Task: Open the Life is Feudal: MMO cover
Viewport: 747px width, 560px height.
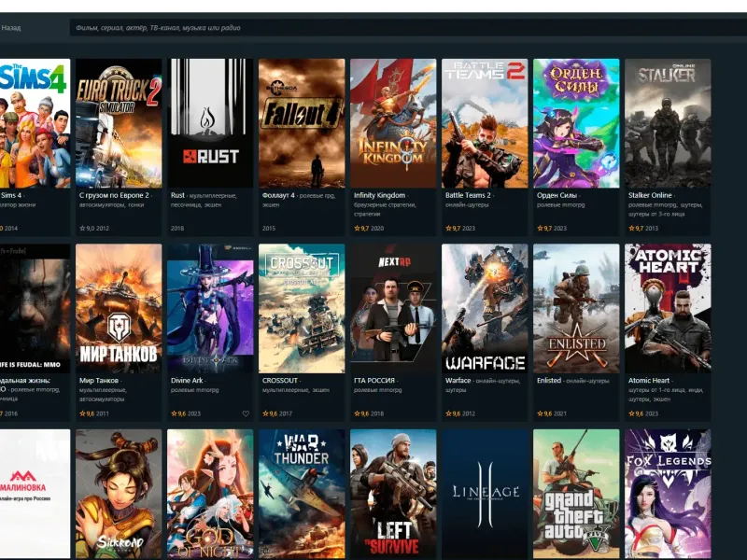Action: [35, 308]
